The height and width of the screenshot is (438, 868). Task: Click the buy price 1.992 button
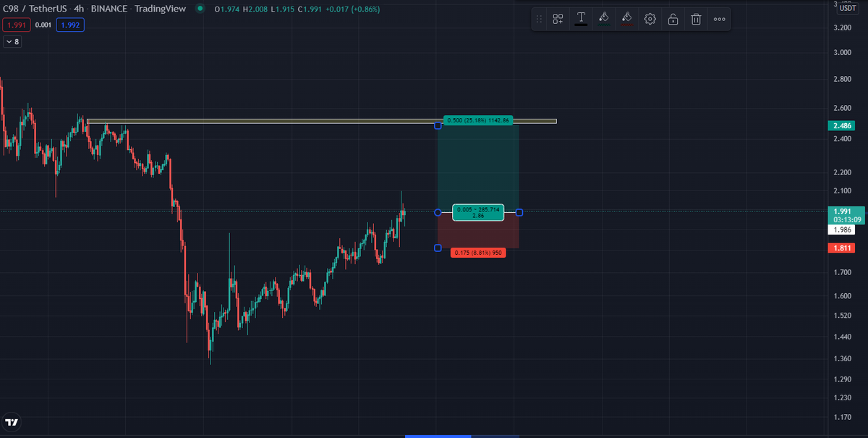pos(71,25)
